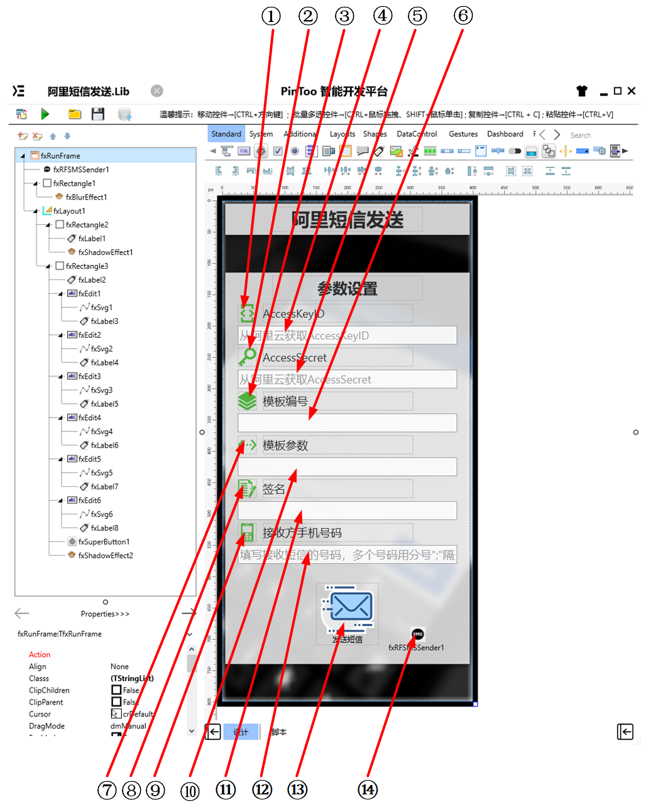
Task: Go to previous properties page with left arrow
Action: pyautogui.click(x=22, y=613)
